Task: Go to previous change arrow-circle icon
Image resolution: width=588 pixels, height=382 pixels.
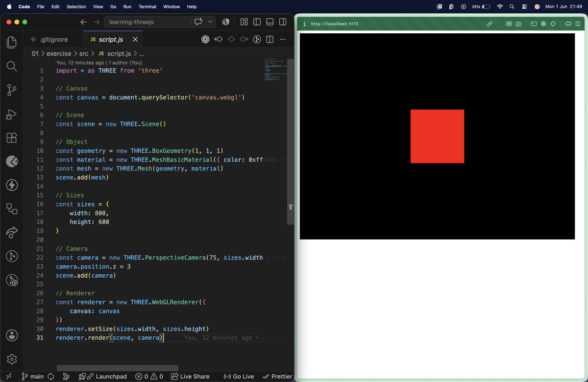Action: 219,40
